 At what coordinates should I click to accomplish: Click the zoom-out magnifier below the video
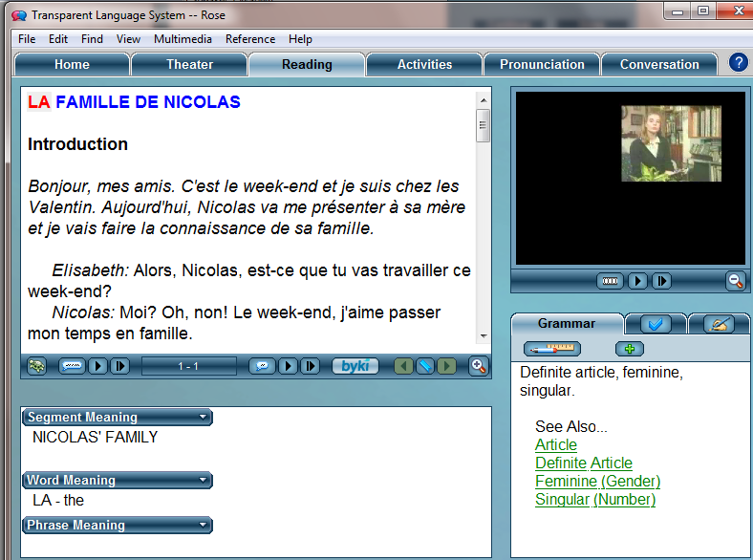(x=735, y=281)
